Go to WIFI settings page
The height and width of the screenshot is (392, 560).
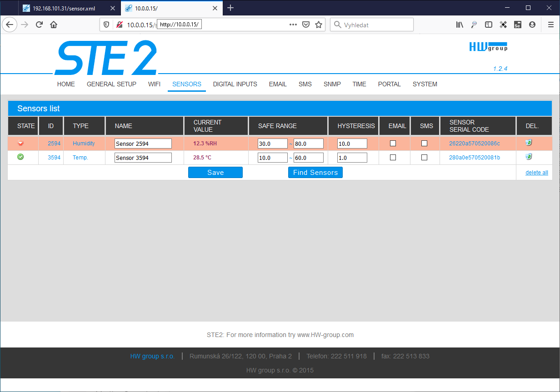[x=154, y=84]
